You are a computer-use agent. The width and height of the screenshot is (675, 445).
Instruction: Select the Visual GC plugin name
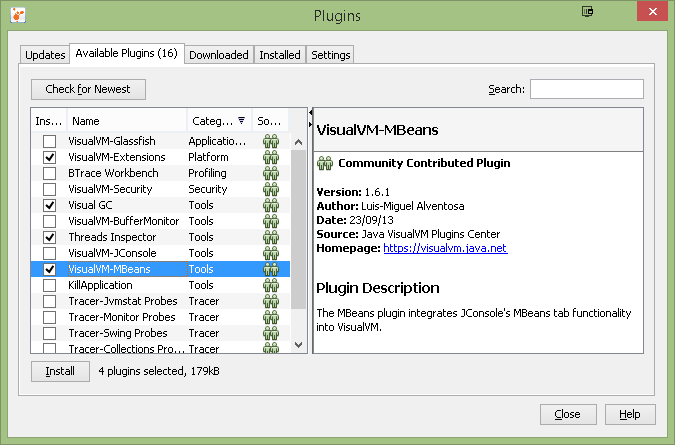pos(90,205)
